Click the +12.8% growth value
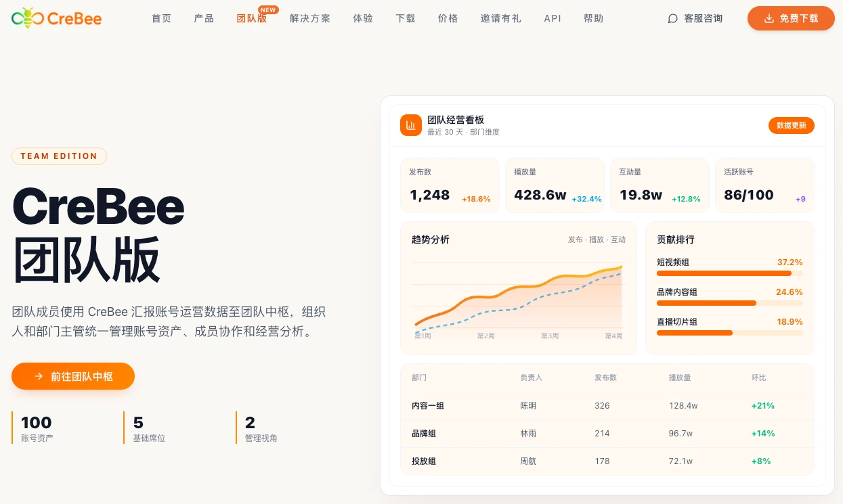This screenshot has height=504, width=843. tap(686, 199)
